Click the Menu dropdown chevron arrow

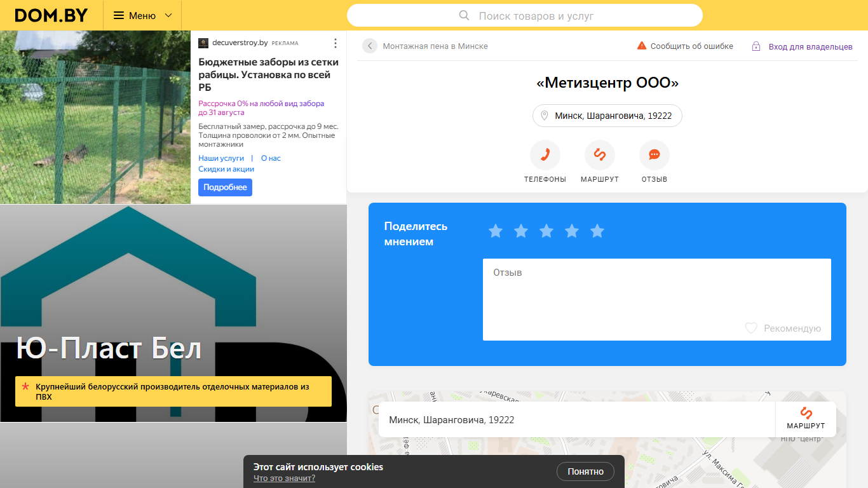(x=168, y=15)
